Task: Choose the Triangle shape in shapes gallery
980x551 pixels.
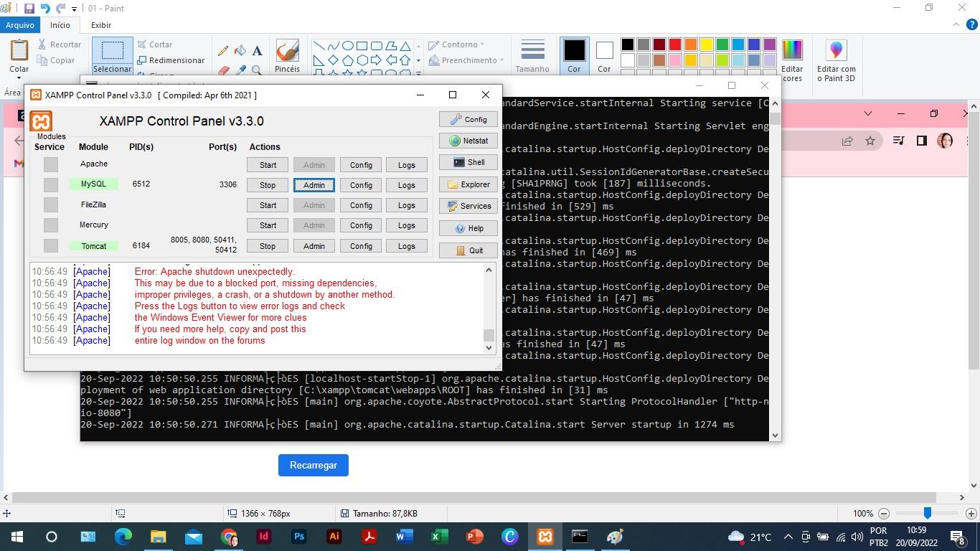Action: coord(405,45)
